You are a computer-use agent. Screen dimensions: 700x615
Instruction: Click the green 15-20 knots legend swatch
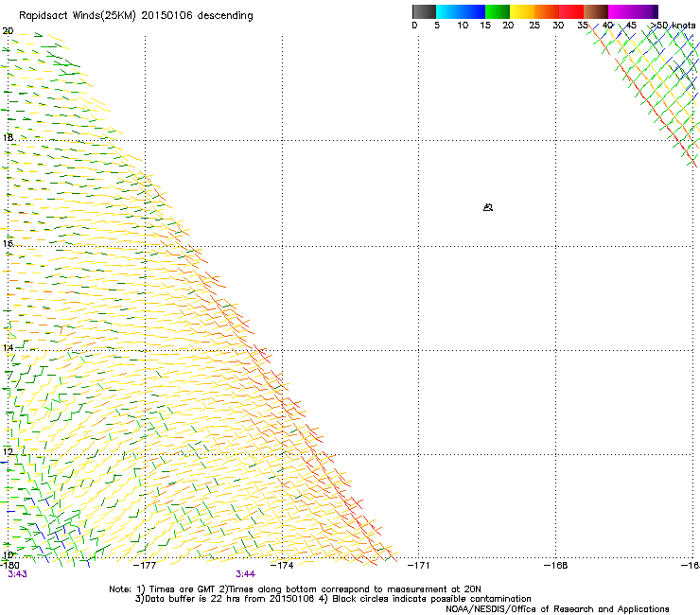pos(498,11)
